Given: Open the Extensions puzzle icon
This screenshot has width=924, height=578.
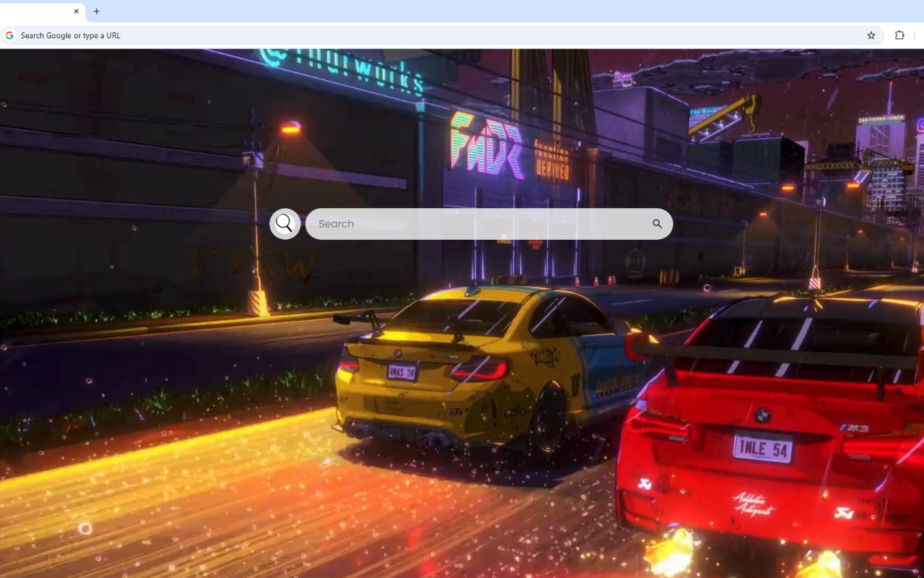Looking at the screenshot, I should tap(899, 35).
